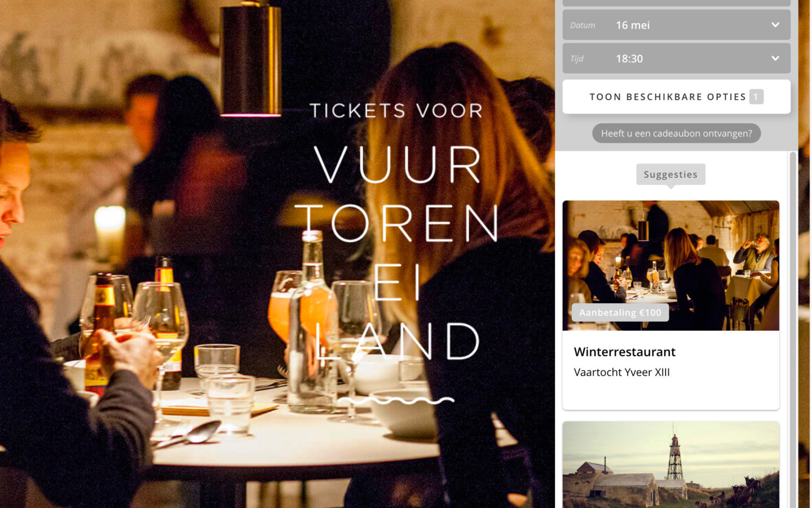Viewport: 812px width, 508px height.
Task: Expand the Tijd chevron arrow
Action: 775,58
